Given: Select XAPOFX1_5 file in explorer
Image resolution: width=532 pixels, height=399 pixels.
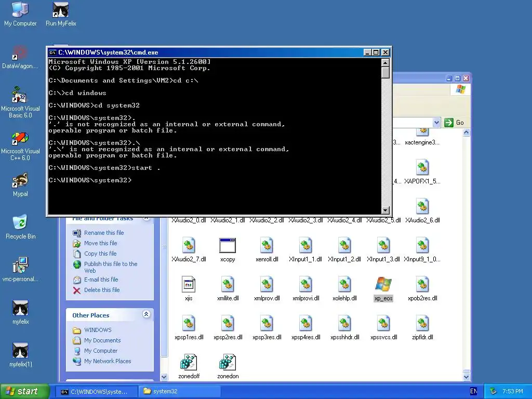Looking at the screenshot, I should [422, 172].
